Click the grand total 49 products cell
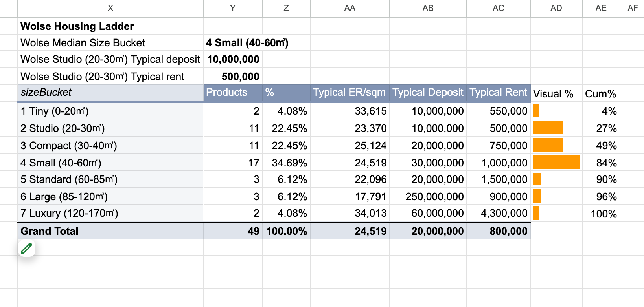 pos(233,231)
